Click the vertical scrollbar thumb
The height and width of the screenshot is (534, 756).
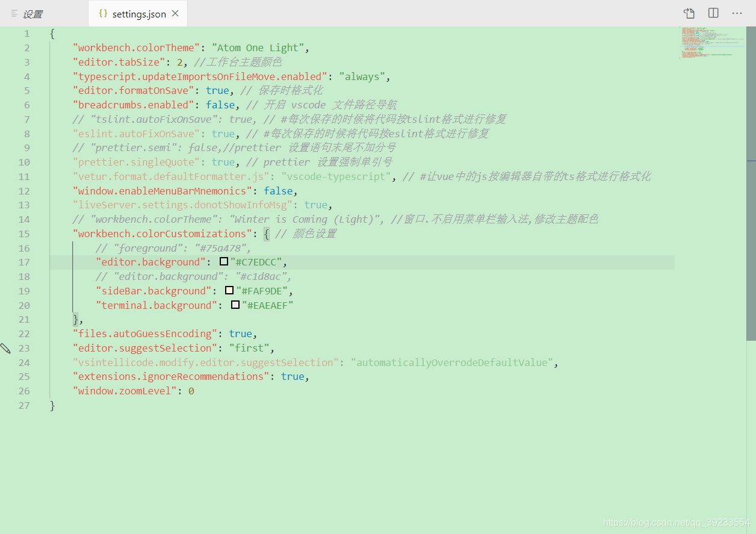[751, 184]
